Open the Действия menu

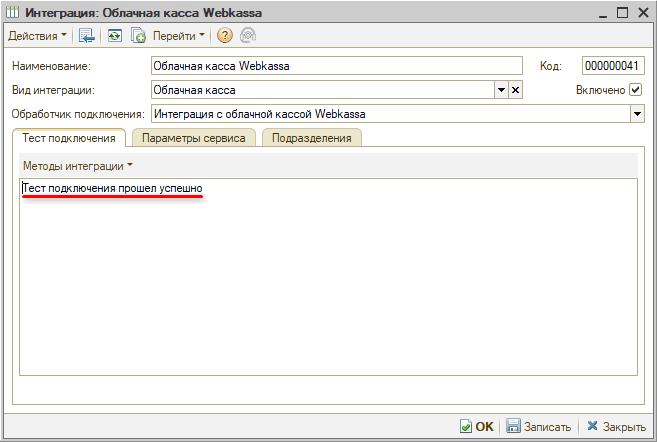point(37,36)
